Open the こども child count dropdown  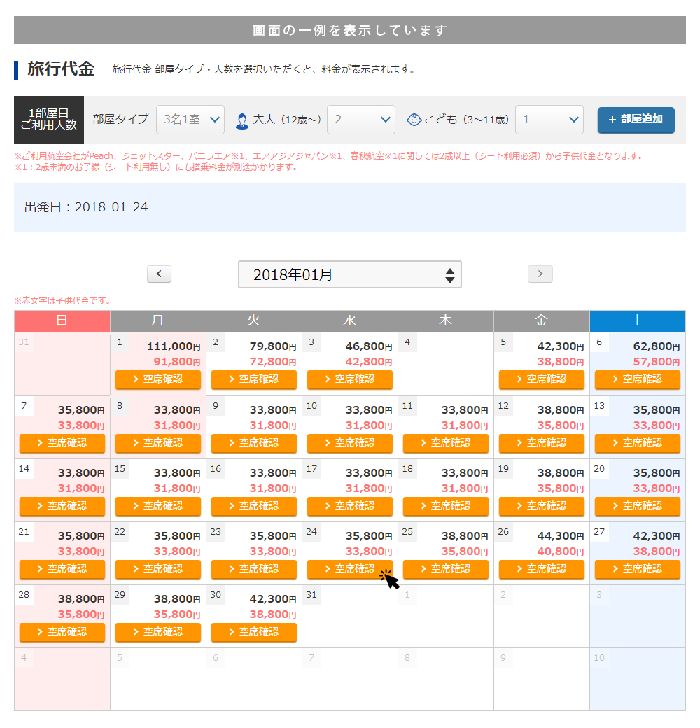tap(549, 120)
